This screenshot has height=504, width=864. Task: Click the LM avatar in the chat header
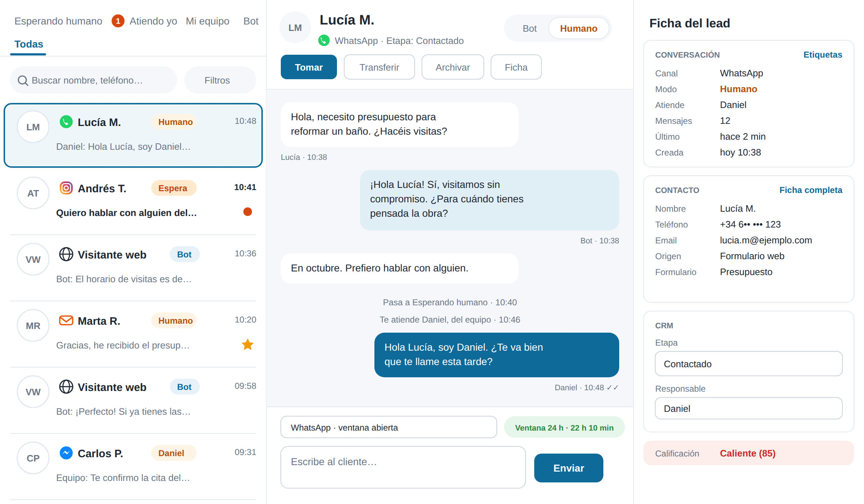(295, 28)
